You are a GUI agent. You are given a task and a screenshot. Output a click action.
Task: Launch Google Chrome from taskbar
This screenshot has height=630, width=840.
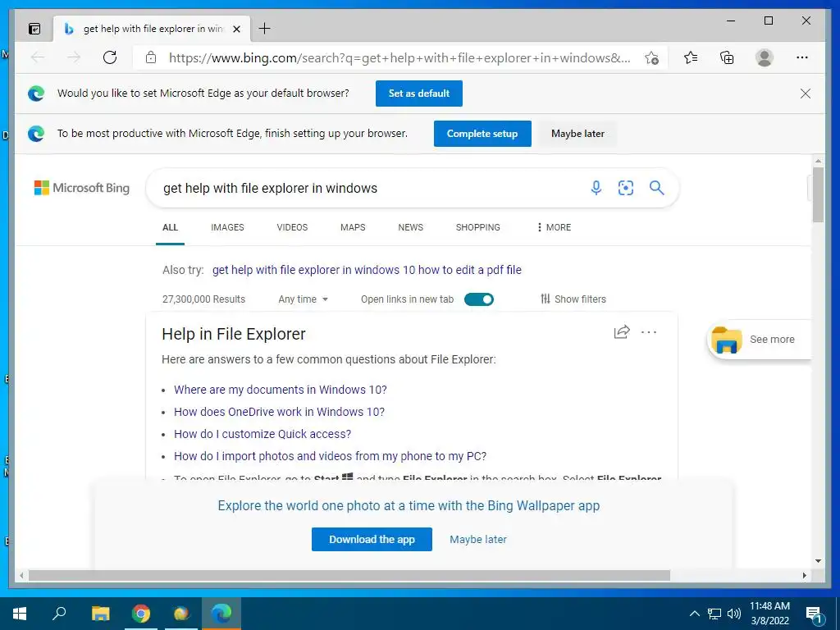tap(141, 614)
